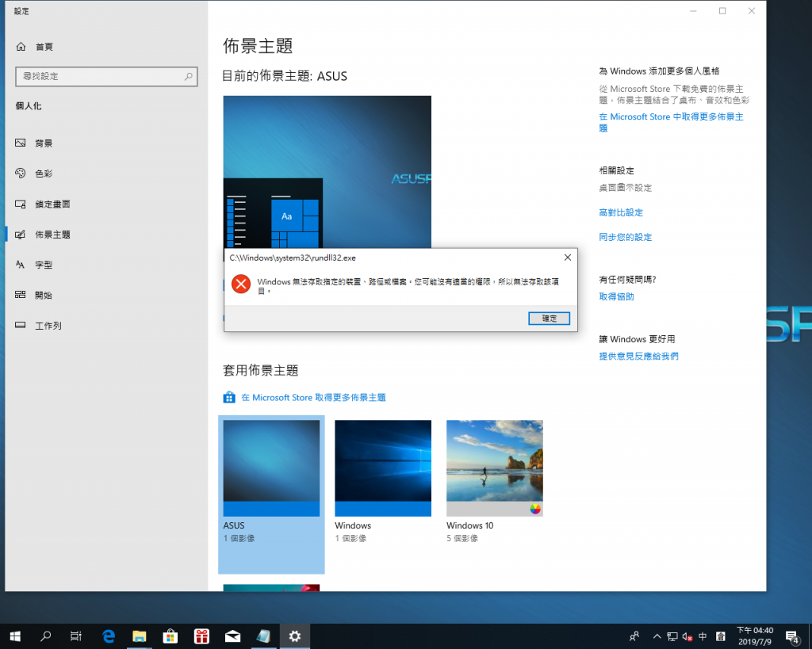Click the IME mode icon next to 中
The height and width of the screenshot is (649, 812).
[x=720, y=636]
